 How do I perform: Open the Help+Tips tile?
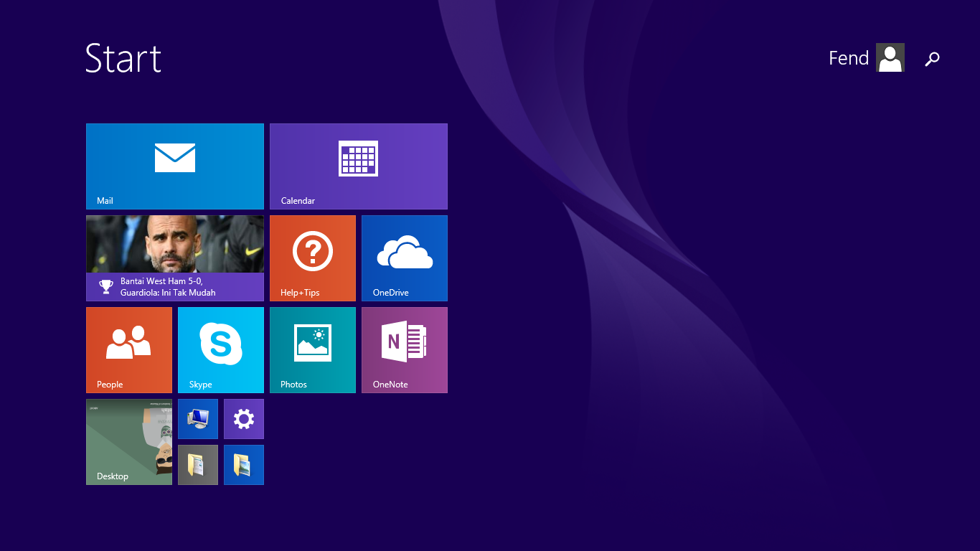(312, 258)
